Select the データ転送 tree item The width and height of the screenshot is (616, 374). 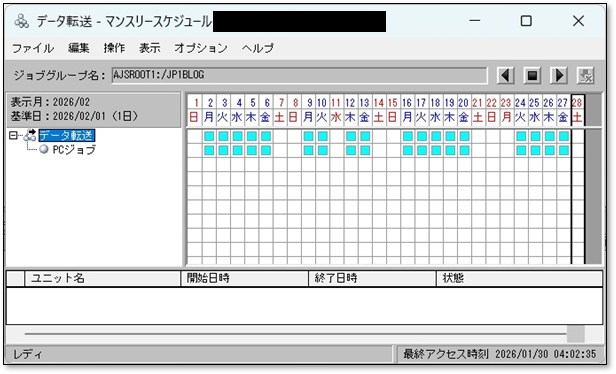[x=66, y=136]
